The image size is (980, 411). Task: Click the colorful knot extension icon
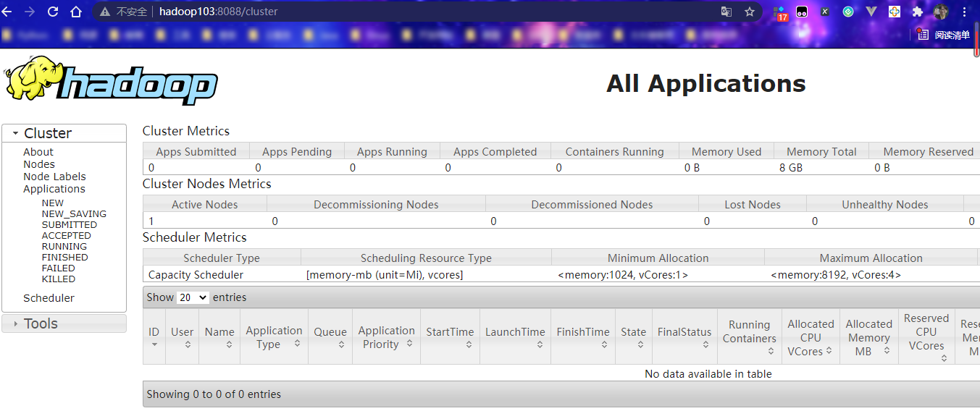(895, 12)
